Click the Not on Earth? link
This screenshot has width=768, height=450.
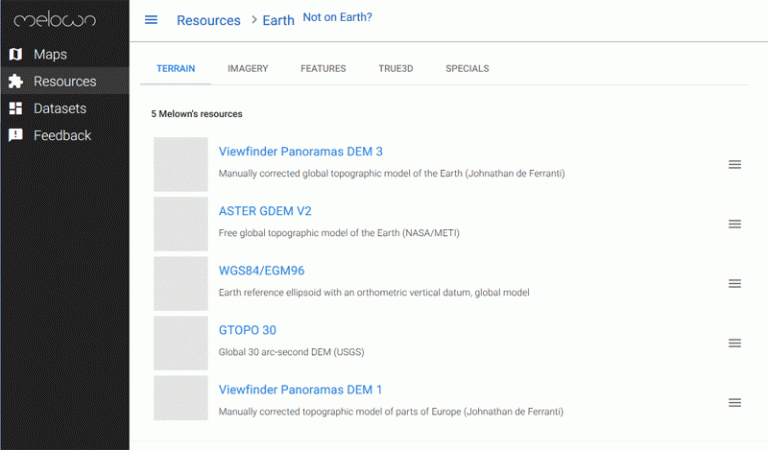[x=337, y=17]
